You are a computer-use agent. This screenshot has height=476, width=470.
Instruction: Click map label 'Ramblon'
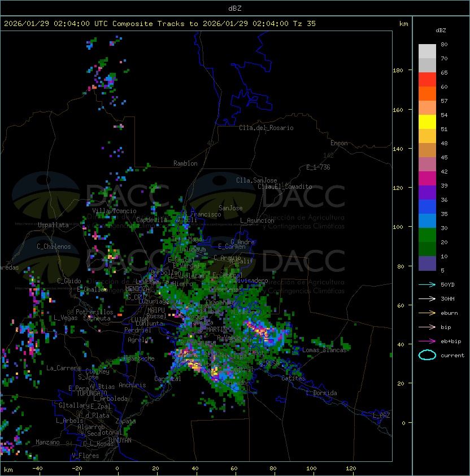tap(185, 163)
